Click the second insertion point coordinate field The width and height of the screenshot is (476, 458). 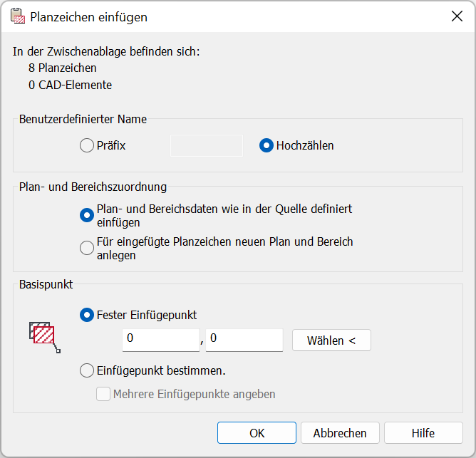click(x=244, y=340)
